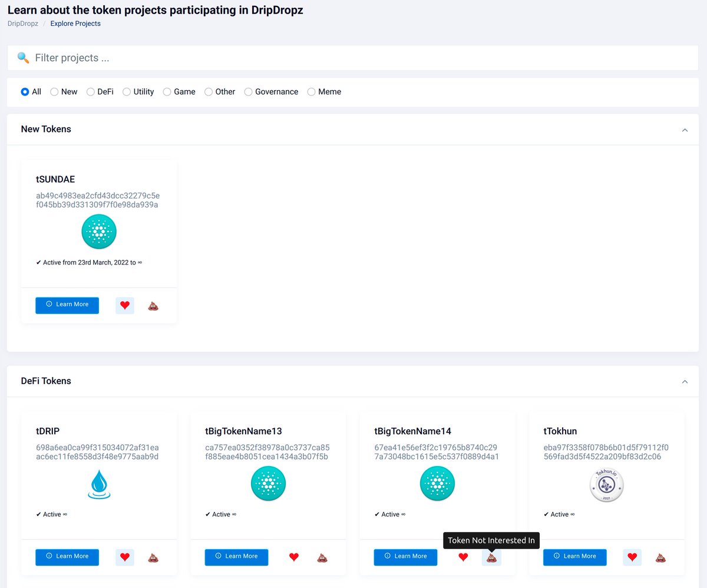Viewport: 707px width, 588px height.
Task: Open Learn More for tBigTokenName13
Action: coord(236,557)
